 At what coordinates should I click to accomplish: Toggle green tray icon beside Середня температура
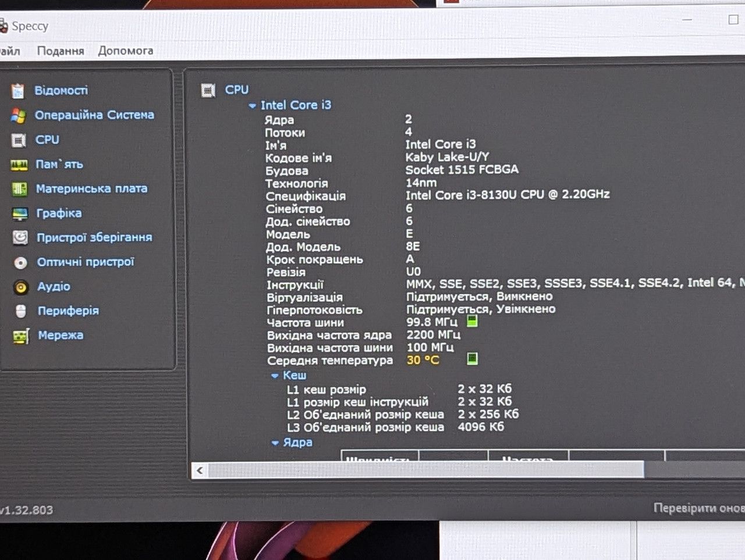[473, 358]
